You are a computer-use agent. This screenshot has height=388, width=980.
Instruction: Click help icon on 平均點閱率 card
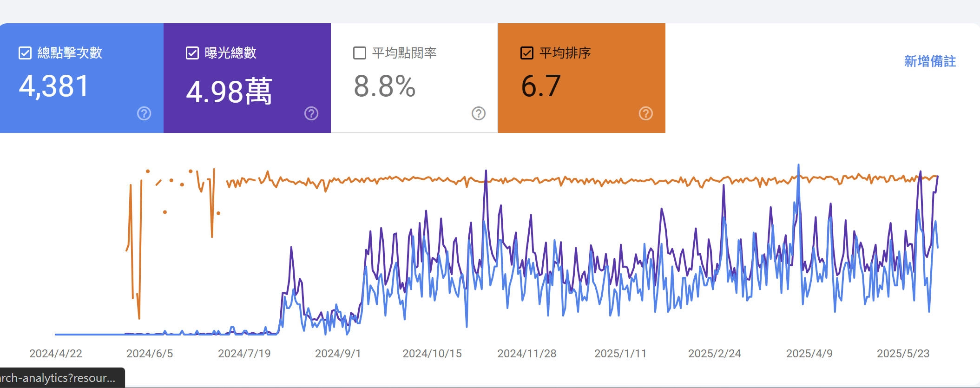[x=479, y=113]
